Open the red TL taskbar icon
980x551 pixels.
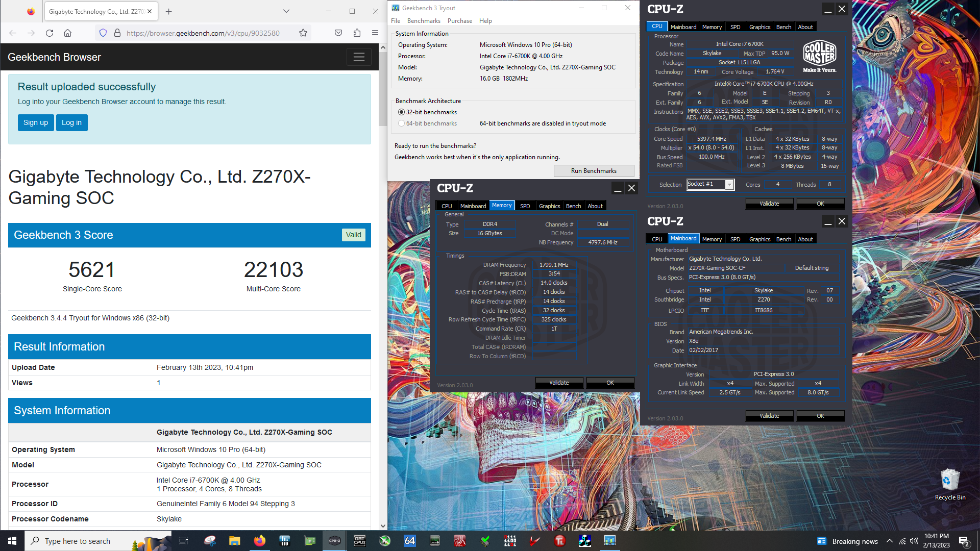pos(560,541)
